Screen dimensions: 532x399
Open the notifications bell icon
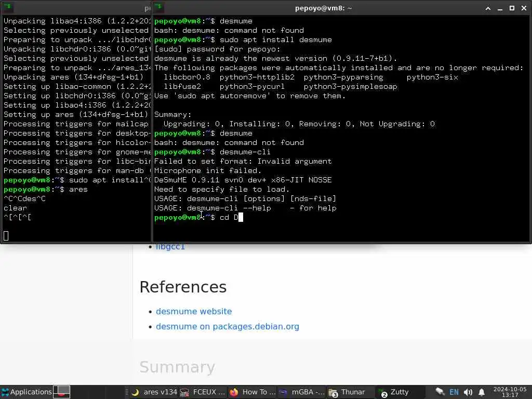coord(482,392)
